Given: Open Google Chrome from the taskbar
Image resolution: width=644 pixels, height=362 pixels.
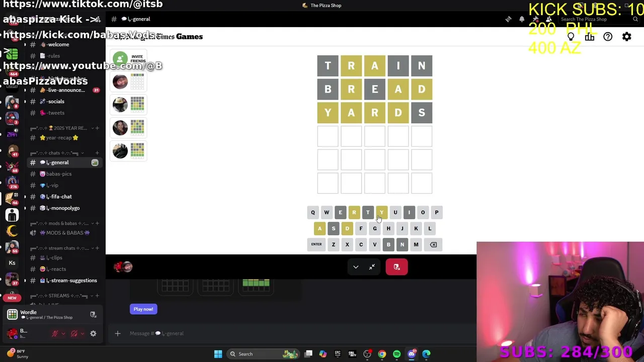Looking at the screenshot, I should click(382, 354).
